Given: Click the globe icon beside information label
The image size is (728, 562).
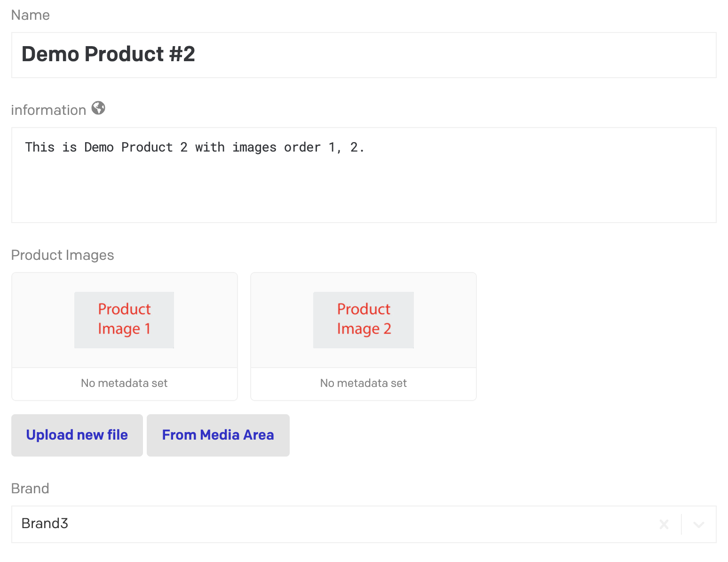Looking at the screenshot, I should point(98,108).
